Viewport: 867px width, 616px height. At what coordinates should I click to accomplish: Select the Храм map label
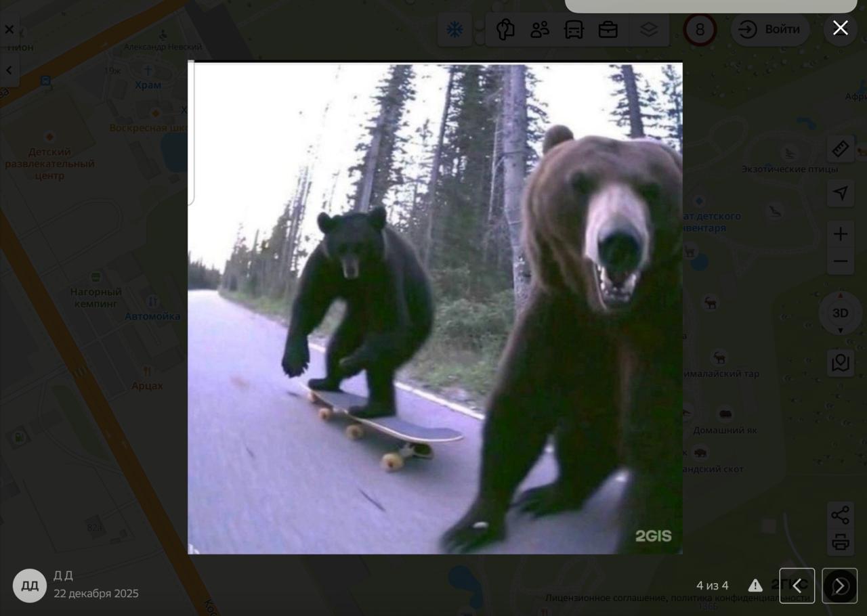point(148,85)
